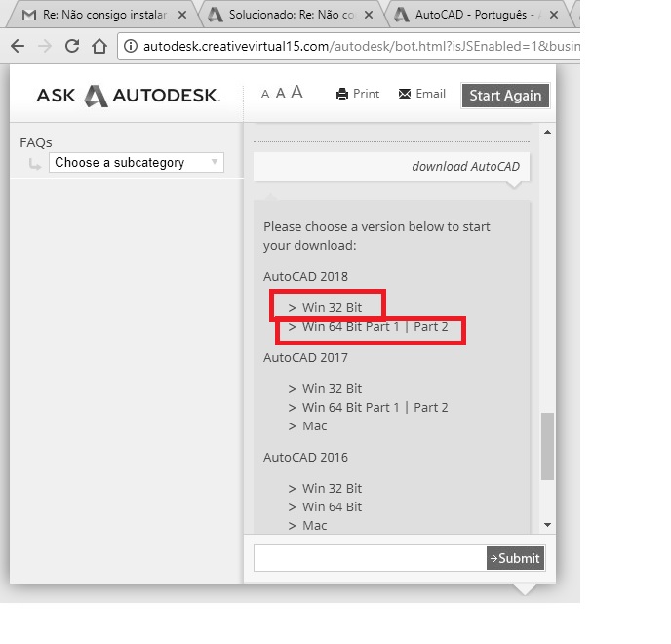The width and height of the screenshot is (671, 644).
Task: Download AutoCAD 2016 for Mac
Action: (x=314, y=525)
